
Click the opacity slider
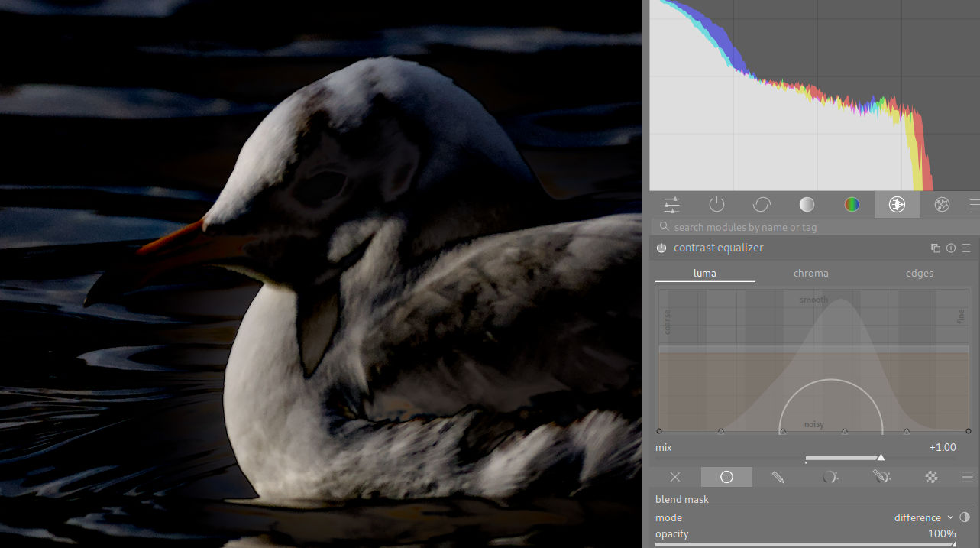point(805,543)
